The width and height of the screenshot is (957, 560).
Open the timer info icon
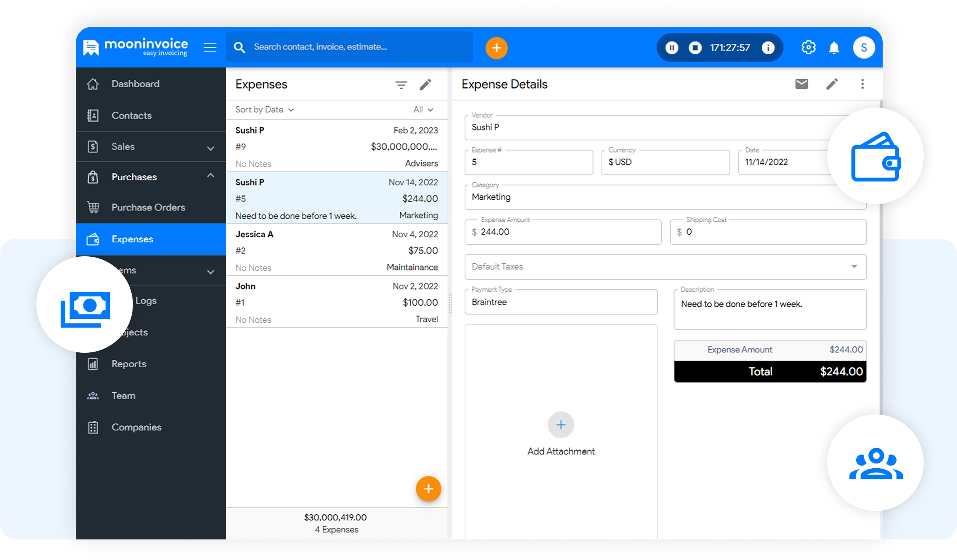point(768,48)
